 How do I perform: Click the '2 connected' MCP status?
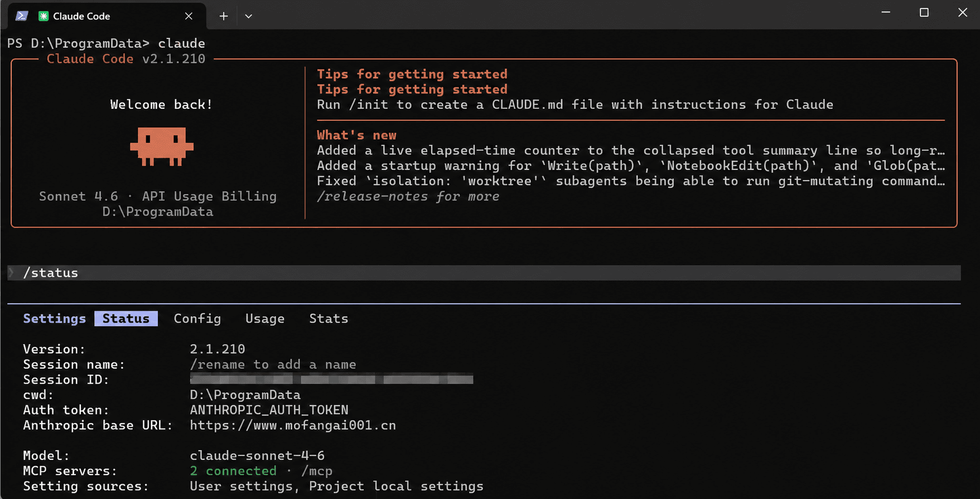(233, 471)
